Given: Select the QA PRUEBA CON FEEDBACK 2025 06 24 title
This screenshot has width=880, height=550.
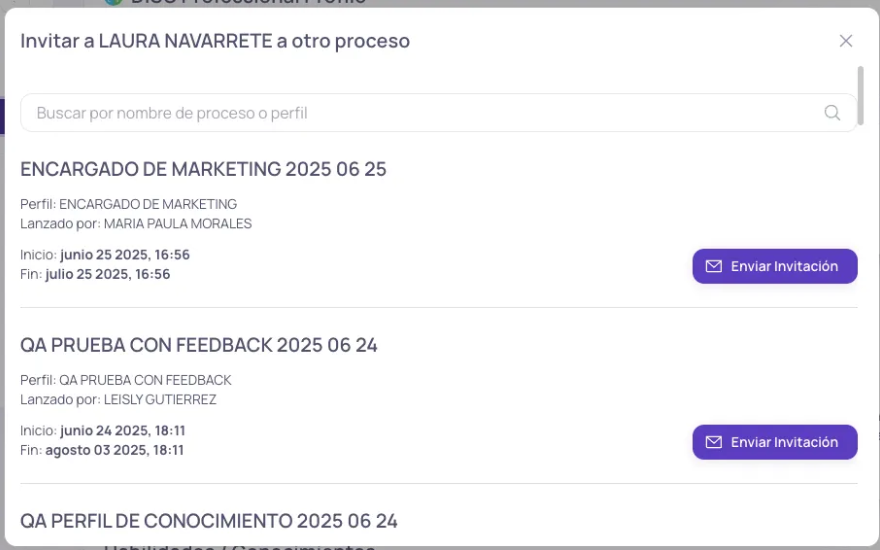Looking at the screenshot, I should click(x=199, y=345).
